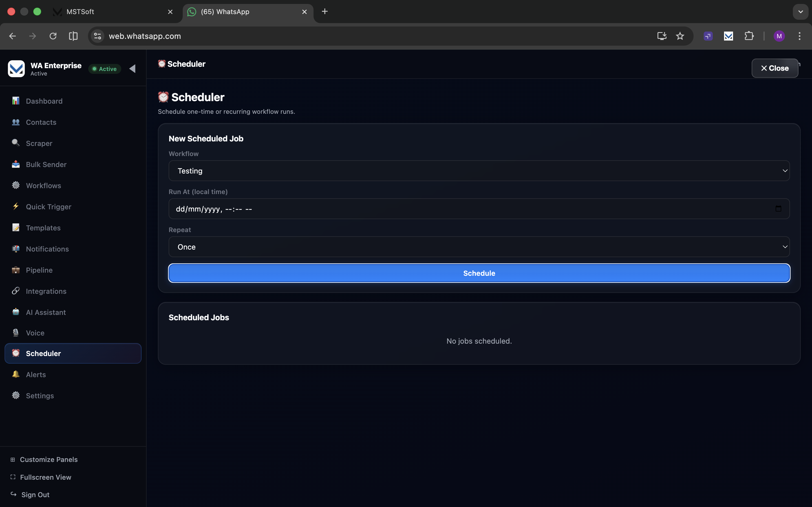Click the install app icon in address bar
Screen dimensions: 812x507
point(661,36)
